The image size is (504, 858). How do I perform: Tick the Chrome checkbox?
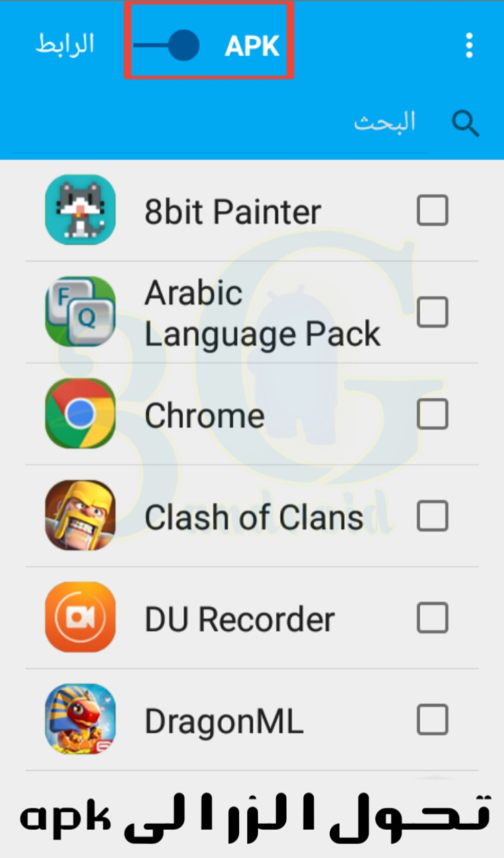tap(432, 414)
